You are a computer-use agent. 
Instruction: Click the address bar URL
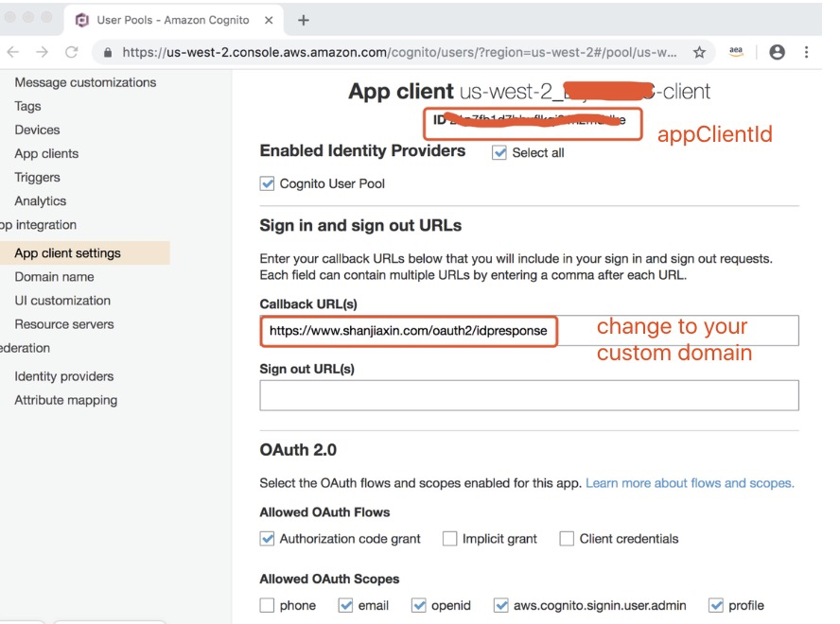[399, 53]
